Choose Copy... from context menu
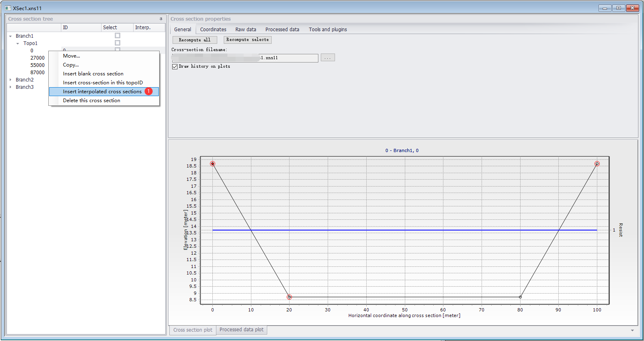This screenshot has height=341, width=644. (x=104, y=65)
